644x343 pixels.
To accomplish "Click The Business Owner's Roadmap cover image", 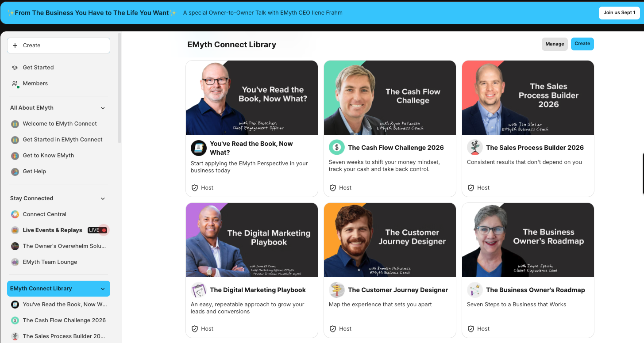I will point(528,240).
